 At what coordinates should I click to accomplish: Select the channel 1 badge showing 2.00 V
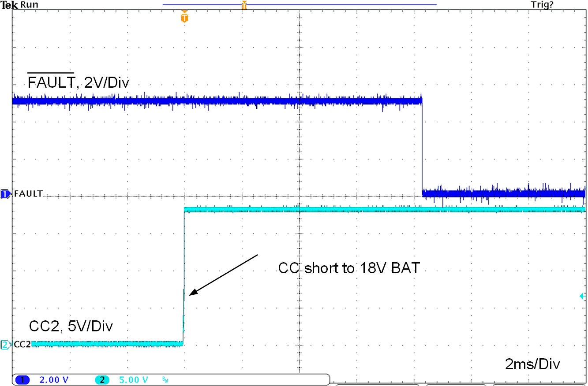(22, 380)
